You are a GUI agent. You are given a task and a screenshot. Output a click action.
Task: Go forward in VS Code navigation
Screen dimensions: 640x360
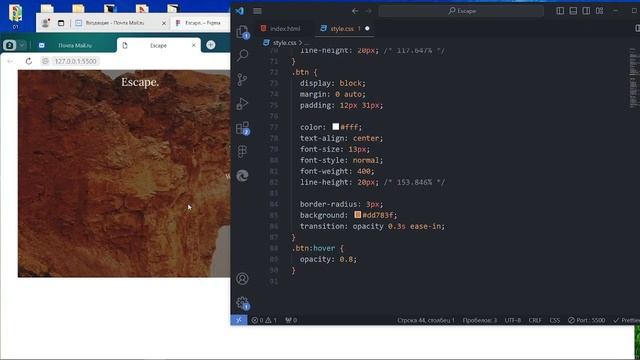pos(368,11)
